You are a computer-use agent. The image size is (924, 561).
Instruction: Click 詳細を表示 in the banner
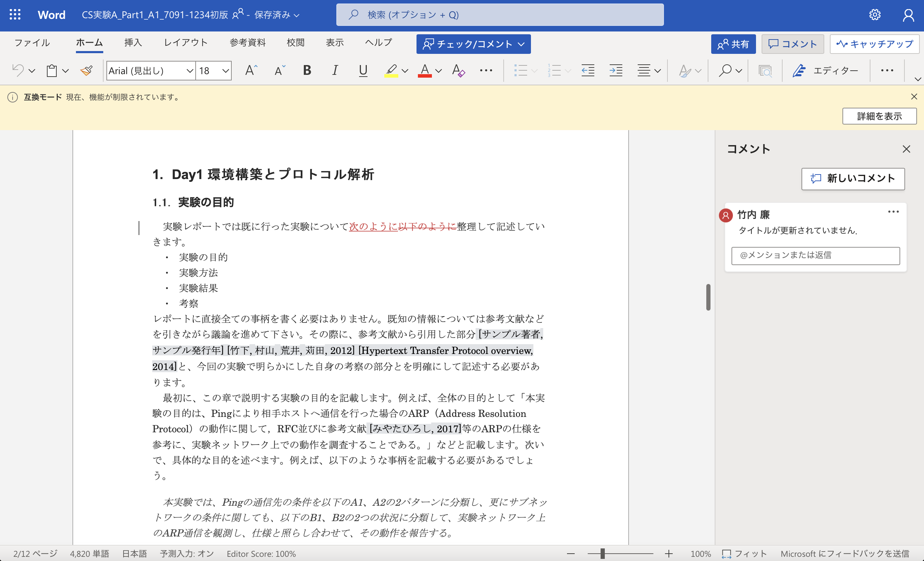tap(879, 116)
